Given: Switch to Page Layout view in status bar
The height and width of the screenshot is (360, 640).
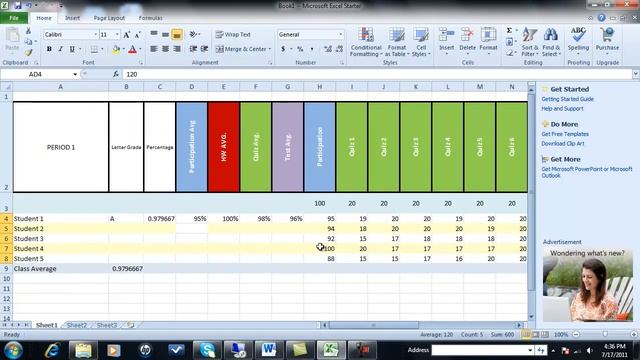Looking at the screenshot, I should [x=535, y=334].
